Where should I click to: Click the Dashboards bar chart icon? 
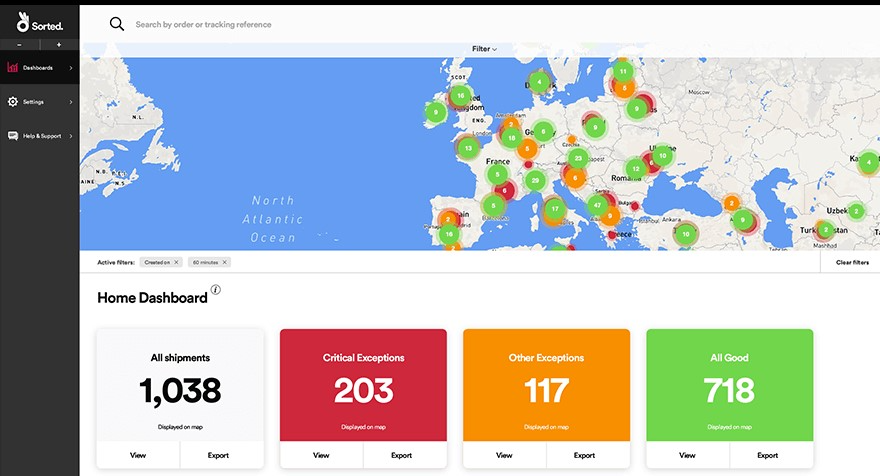pos(13,68)
